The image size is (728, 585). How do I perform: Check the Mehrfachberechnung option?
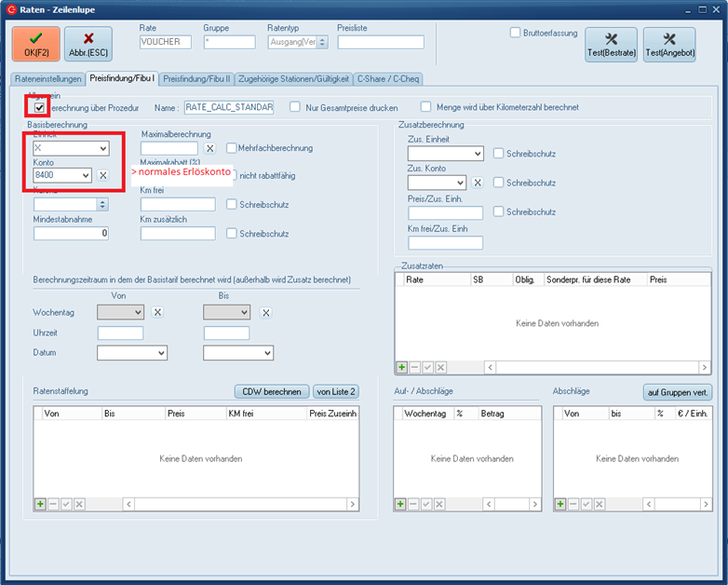(231, 148)
